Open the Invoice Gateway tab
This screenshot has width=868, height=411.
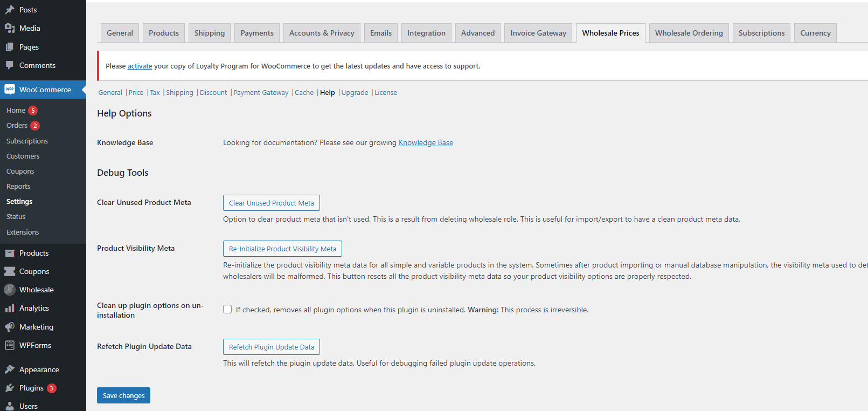click(x=538, y=33)
